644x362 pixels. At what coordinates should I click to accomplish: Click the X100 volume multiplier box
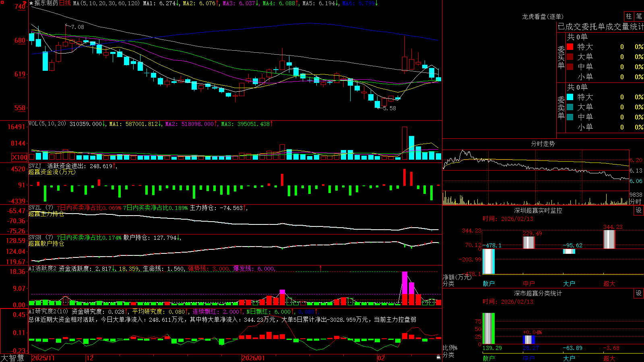click(x=20, y=157)
